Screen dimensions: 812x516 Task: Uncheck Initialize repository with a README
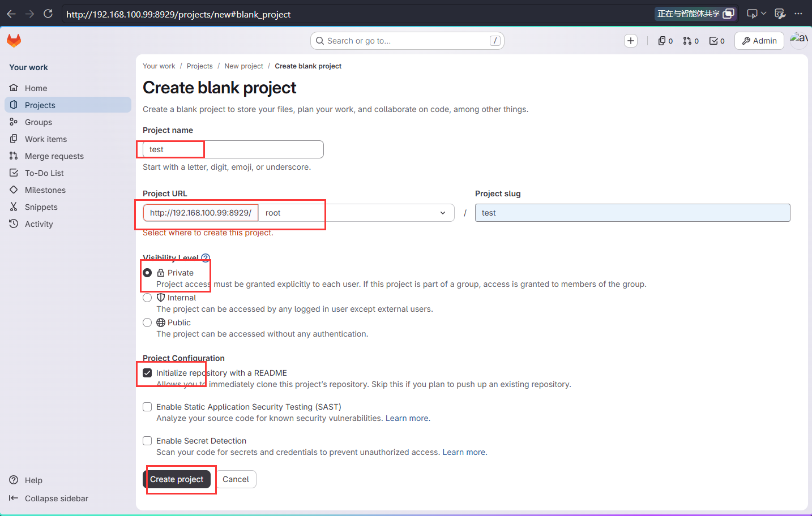coord(147,373)
